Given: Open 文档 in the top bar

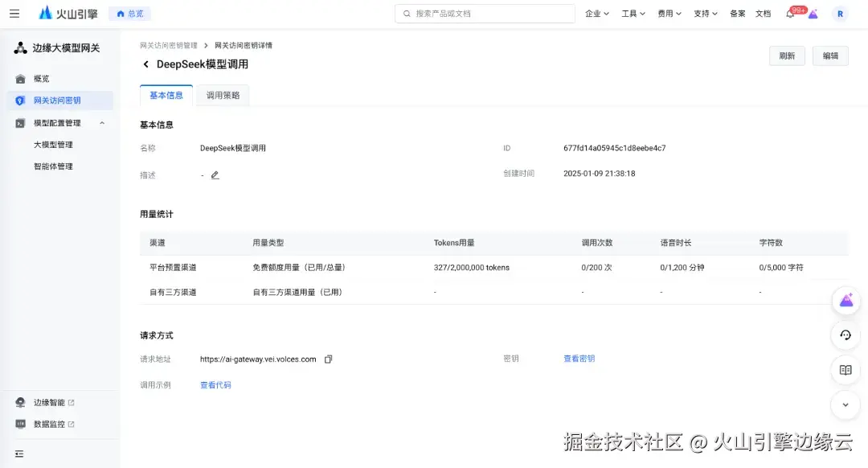Looking at the screenshot, I should click(763, 14).
